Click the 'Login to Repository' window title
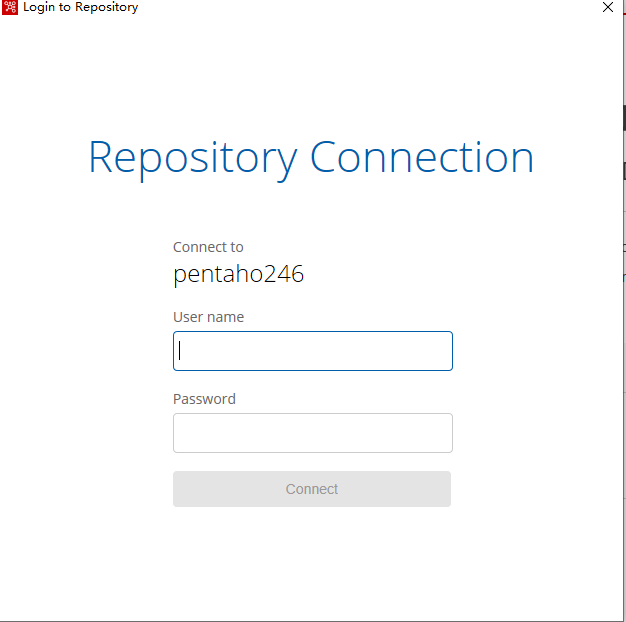Viewport: 626px width, 622px height. [81, 7]
